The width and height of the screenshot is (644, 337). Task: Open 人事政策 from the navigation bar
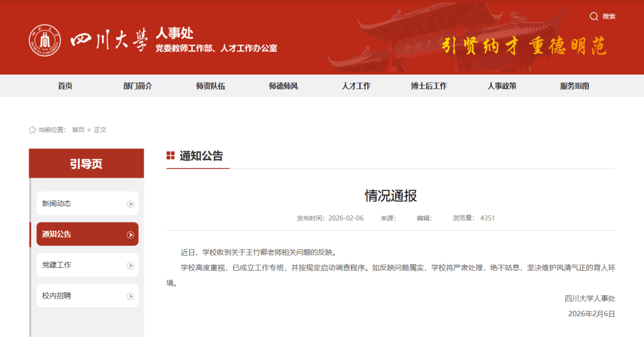coord(501,86)
